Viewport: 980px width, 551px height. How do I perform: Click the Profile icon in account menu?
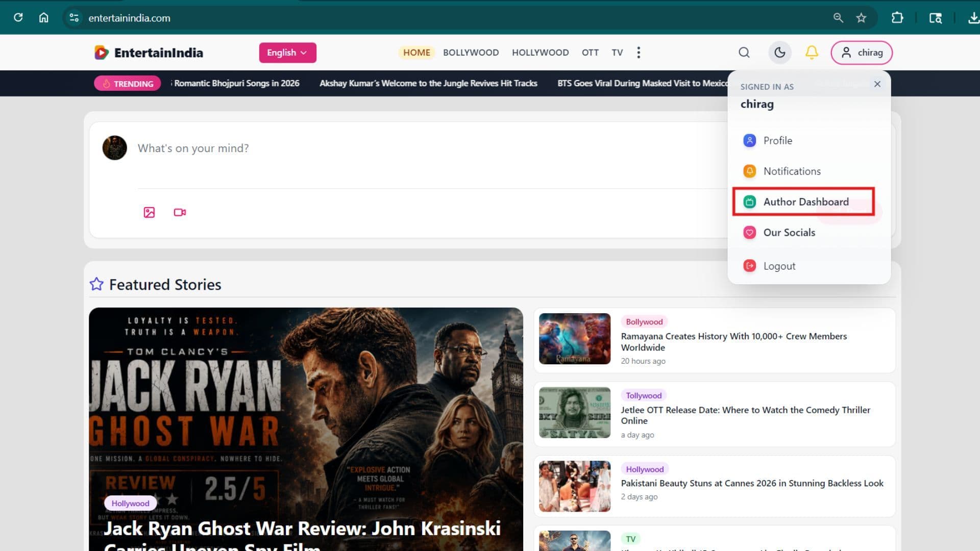749,140
